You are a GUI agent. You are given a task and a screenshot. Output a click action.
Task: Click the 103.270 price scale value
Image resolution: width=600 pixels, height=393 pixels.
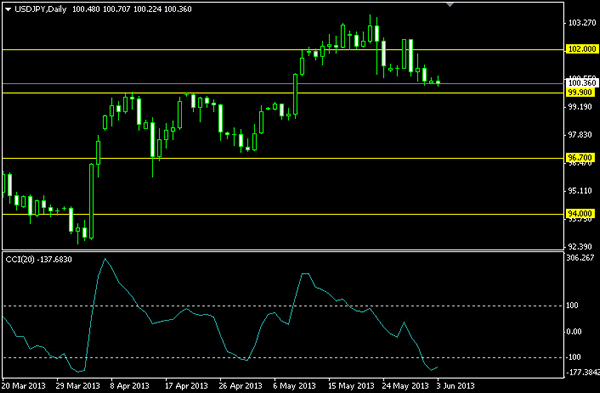(582, 23)
